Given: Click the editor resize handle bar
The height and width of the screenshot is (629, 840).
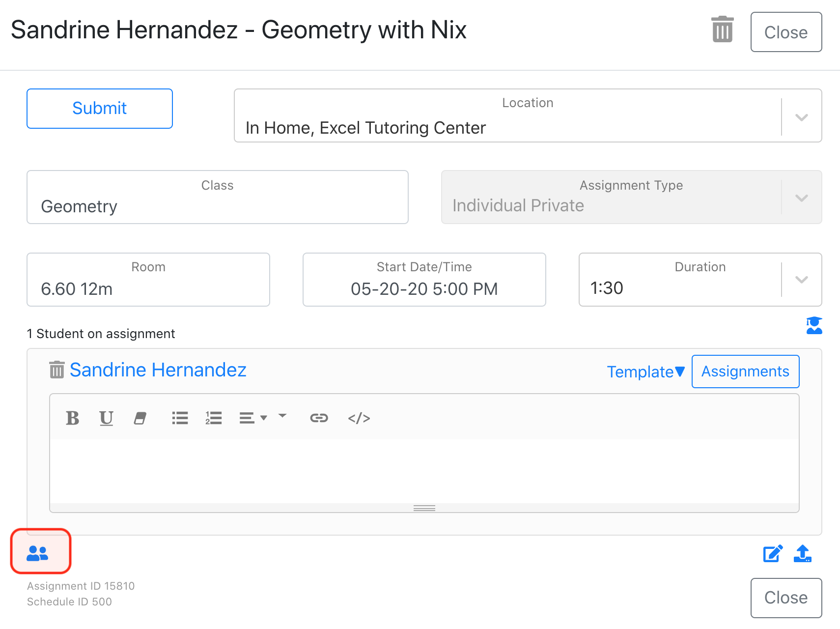Looking at the screenshot, I should [x=424, y=508].
